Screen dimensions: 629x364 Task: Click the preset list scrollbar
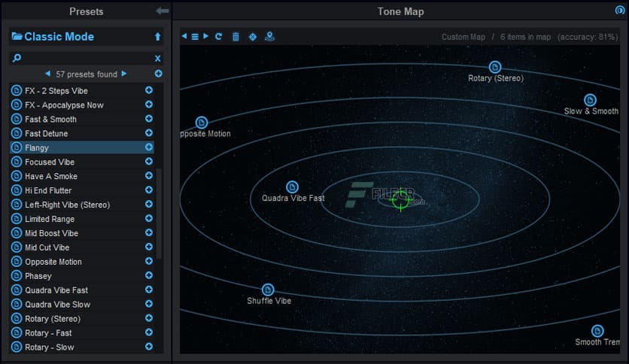pos(159,214)
